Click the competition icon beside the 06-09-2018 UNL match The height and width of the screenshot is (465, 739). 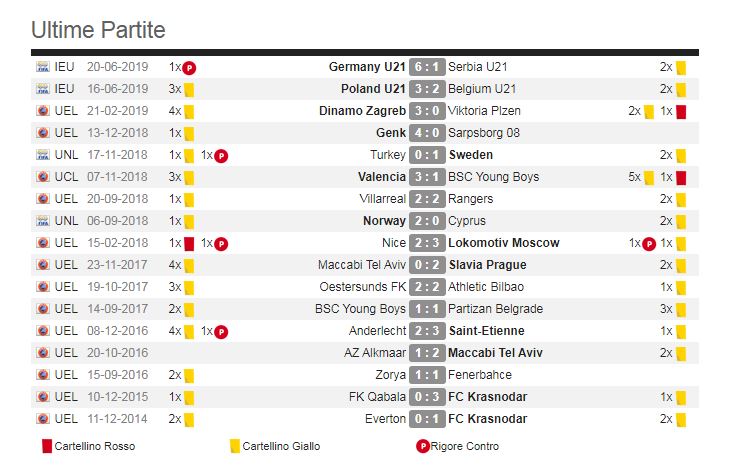click(43, 221)
